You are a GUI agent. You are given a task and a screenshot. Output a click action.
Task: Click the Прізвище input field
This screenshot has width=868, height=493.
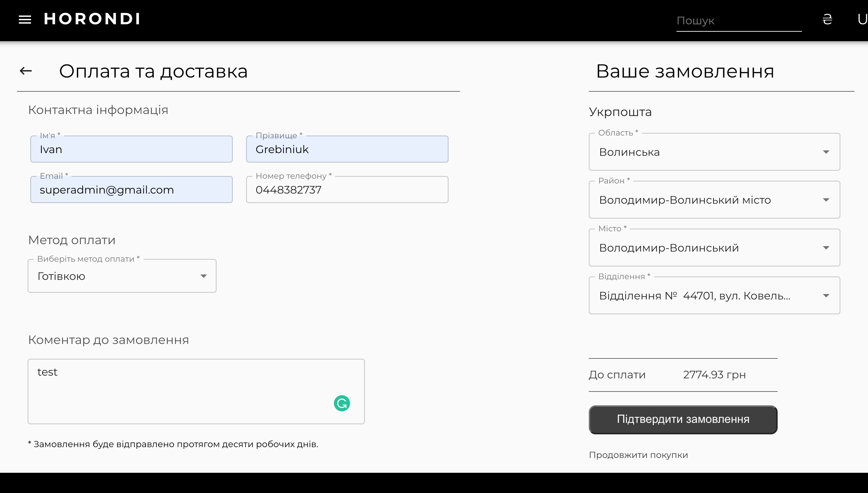coord(347,149)
